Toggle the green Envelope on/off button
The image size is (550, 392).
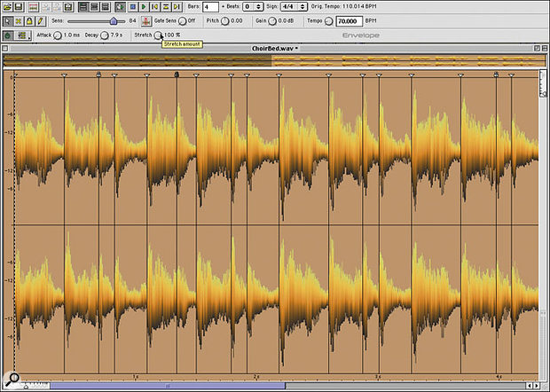[8, 35]
